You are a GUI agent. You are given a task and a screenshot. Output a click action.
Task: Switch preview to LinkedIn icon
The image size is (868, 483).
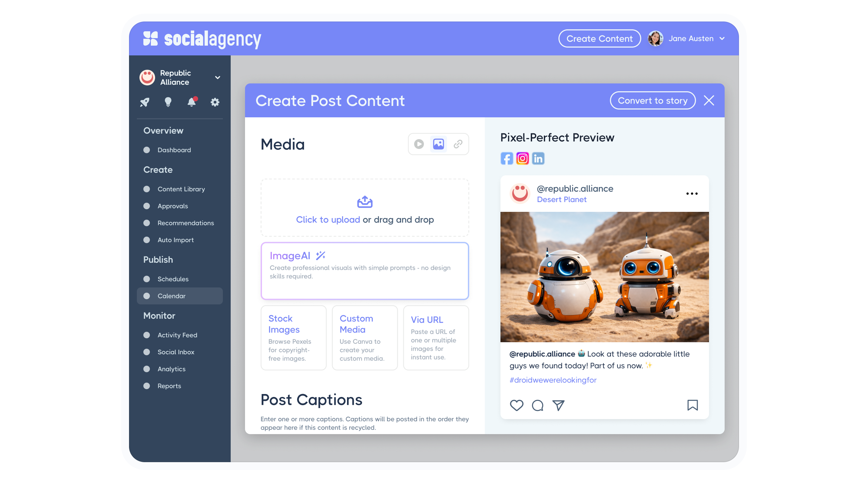pyautogui.click(x=538, y=158)
